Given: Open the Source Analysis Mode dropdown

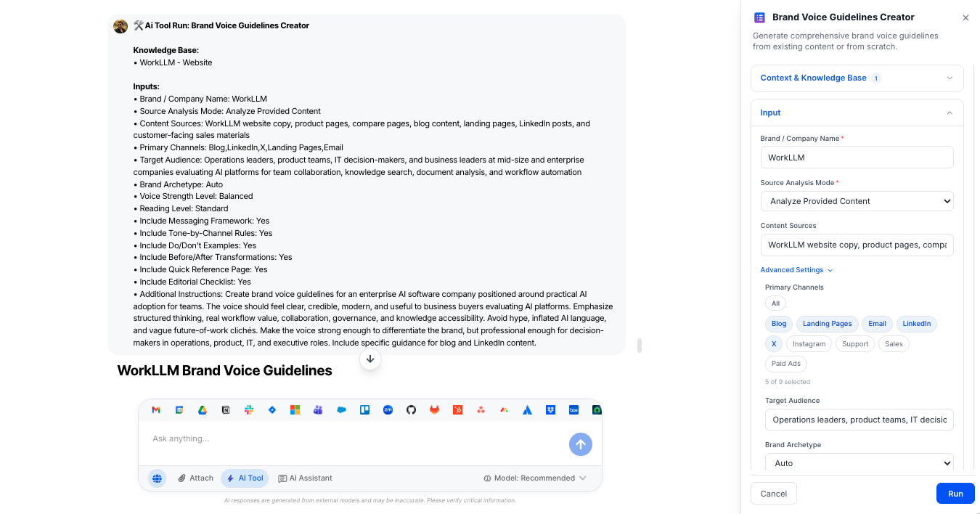Looking at the screenshot, I should click(857, 201).
